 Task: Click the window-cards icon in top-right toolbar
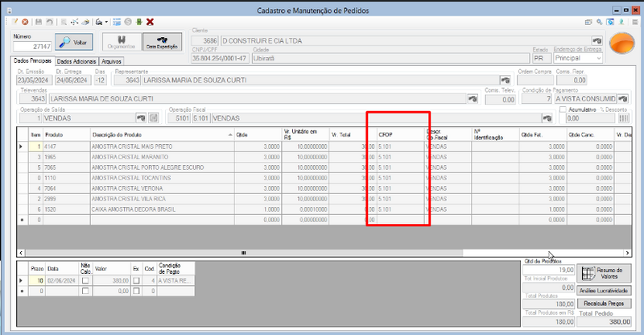(588, 23)
